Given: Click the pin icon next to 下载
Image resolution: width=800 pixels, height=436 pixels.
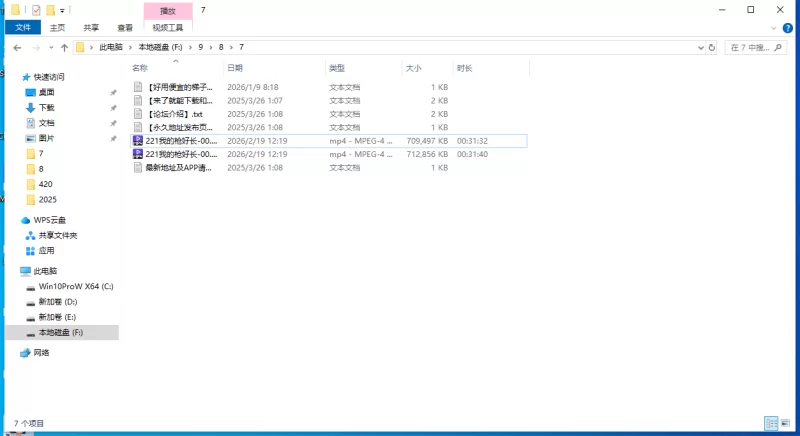Looking at the screenshot, I should 113,108.
